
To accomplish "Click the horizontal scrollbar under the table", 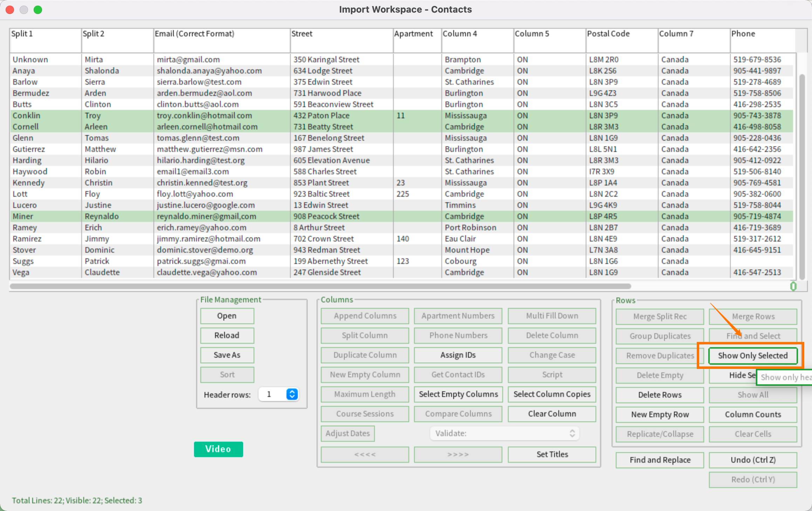I will click(320, 286).
